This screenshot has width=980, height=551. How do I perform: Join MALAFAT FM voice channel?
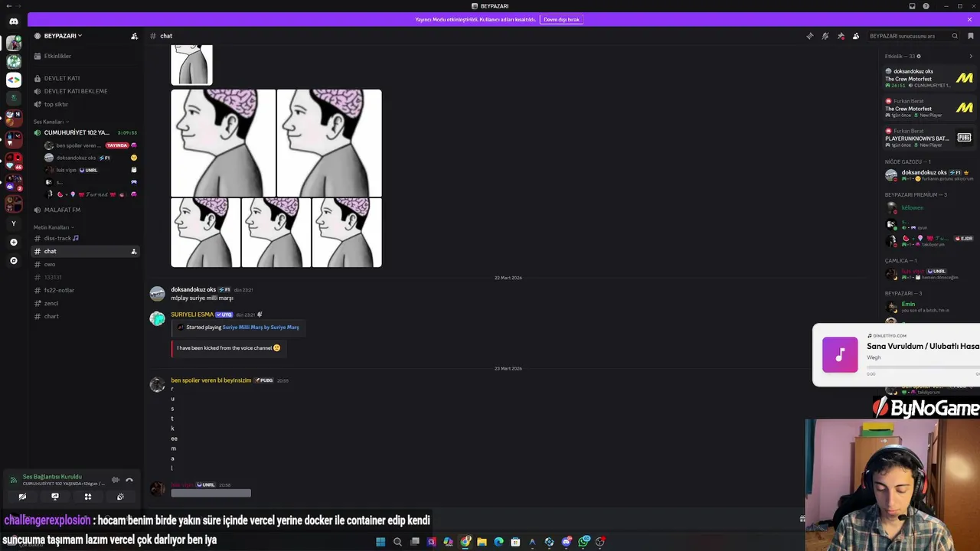tap(84, 210)
